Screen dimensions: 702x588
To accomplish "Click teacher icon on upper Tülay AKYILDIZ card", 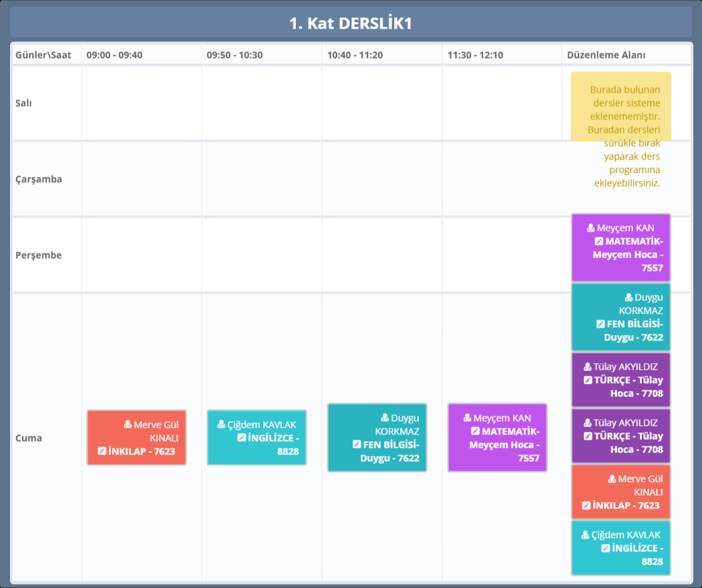I will pos(588,366).
